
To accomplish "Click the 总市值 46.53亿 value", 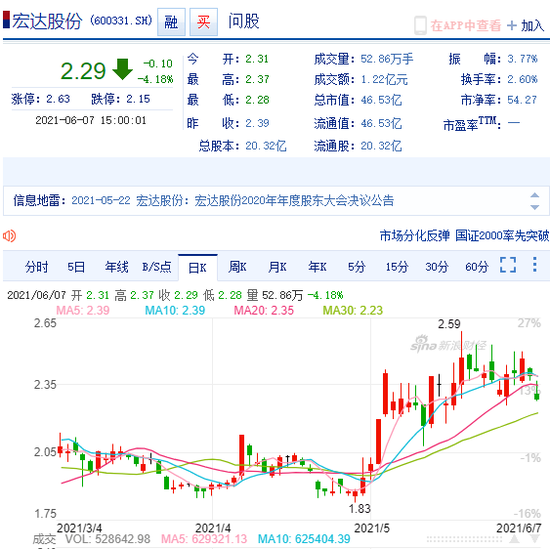I will (x=381, y=100).
